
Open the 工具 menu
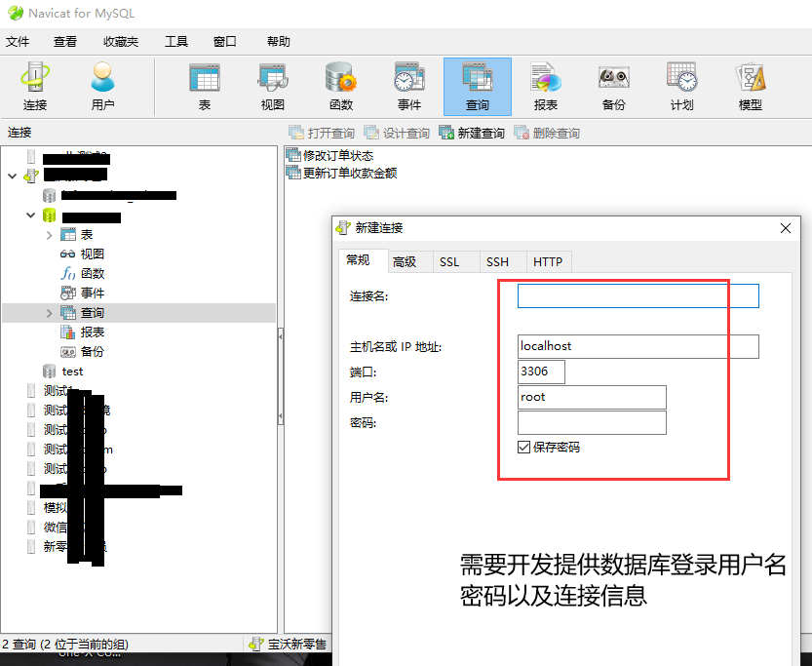176,41
